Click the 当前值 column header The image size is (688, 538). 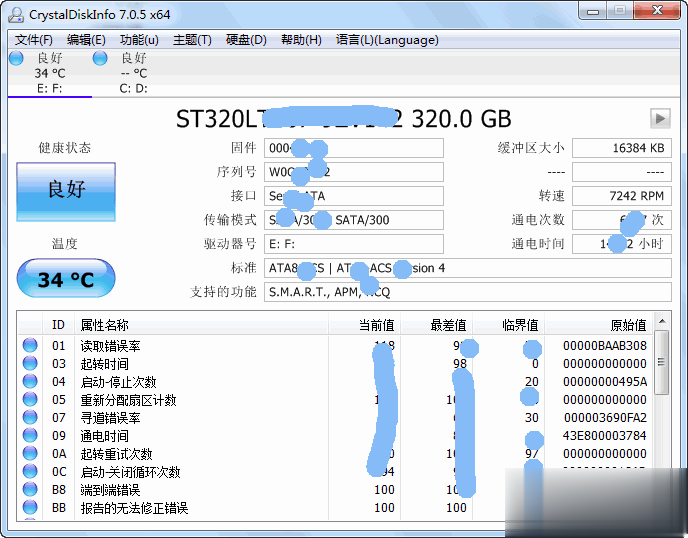coord(364,325)
